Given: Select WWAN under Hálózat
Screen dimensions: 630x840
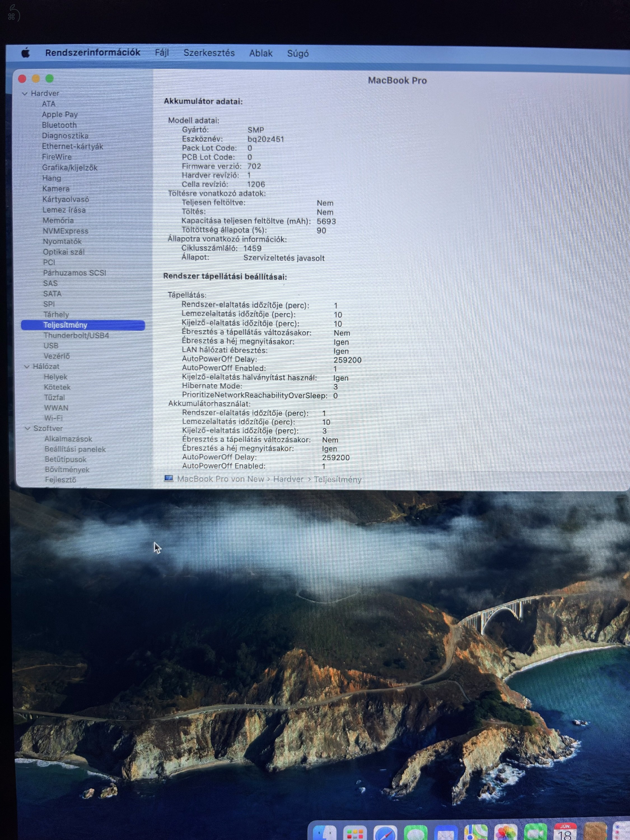Looking at the screenshot, I should tap(56, 408).
